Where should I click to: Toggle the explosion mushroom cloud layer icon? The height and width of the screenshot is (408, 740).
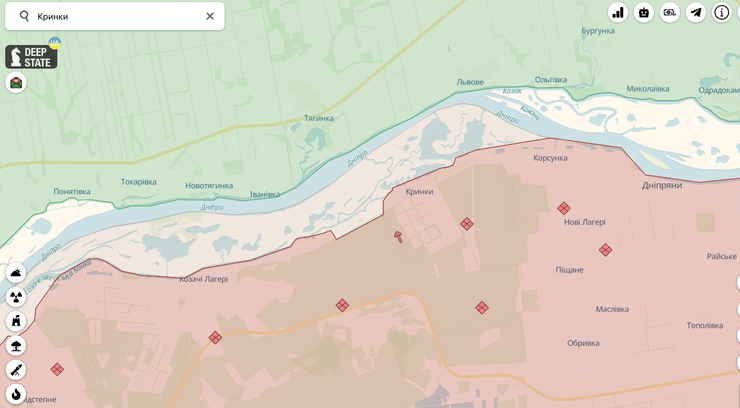pos(16,346)
